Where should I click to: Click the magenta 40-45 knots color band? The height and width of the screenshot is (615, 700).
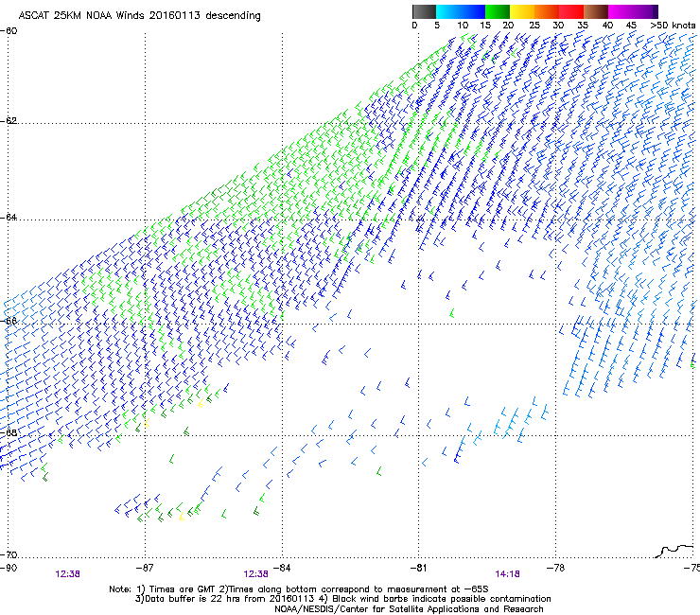pyautogui.click(x=621, y=11)
